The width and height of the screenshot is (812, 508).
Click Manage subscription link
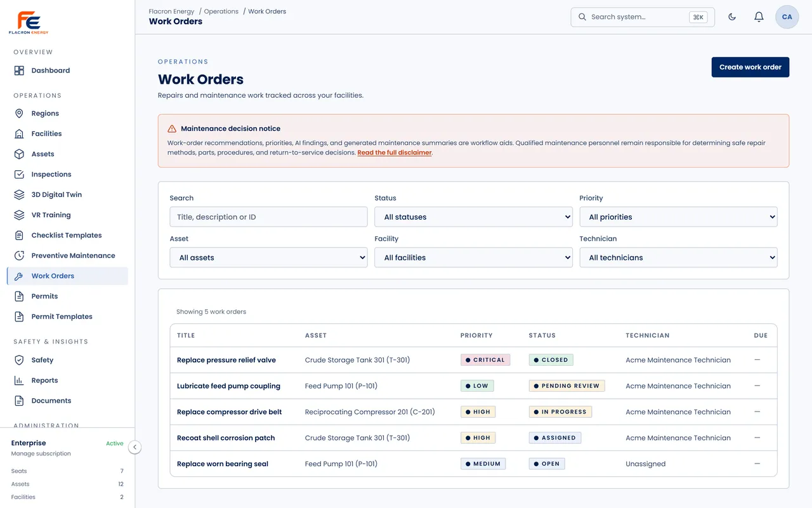click(41, 454)
